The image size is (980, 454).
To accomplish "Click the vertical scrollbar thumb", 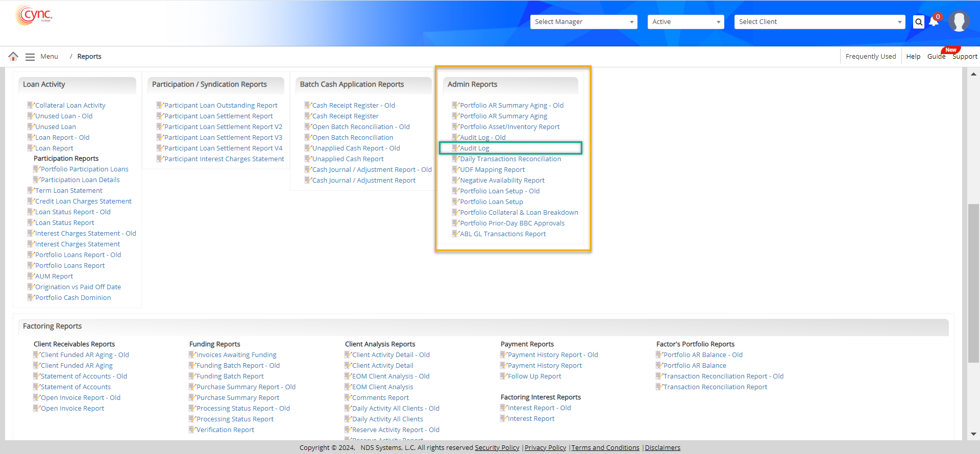I will coord(973,283).
